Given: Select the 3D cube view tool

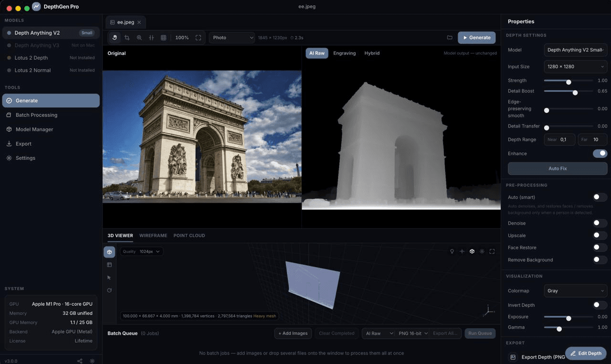Looking at the screenshot, I should (109, 252).
